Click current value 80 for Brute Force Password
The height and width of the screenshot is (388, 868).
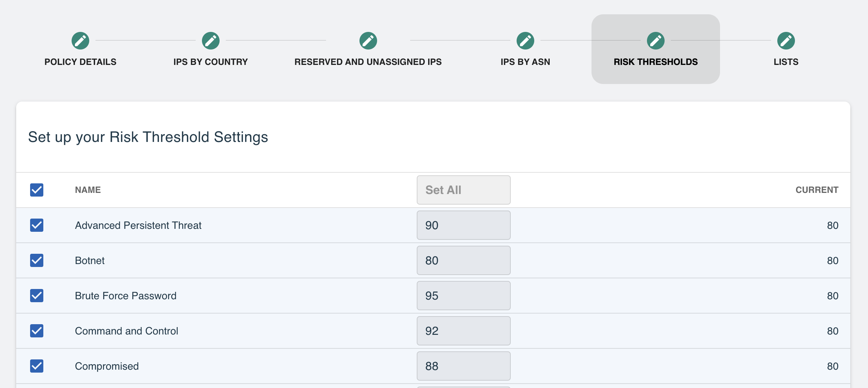(x=833, y=296)
